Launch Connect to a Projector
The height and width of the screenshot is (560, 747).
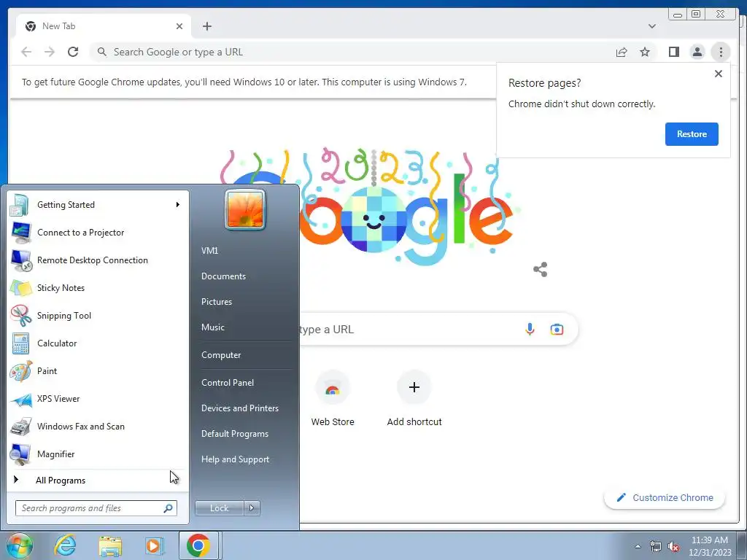click(x=98, y=233)
